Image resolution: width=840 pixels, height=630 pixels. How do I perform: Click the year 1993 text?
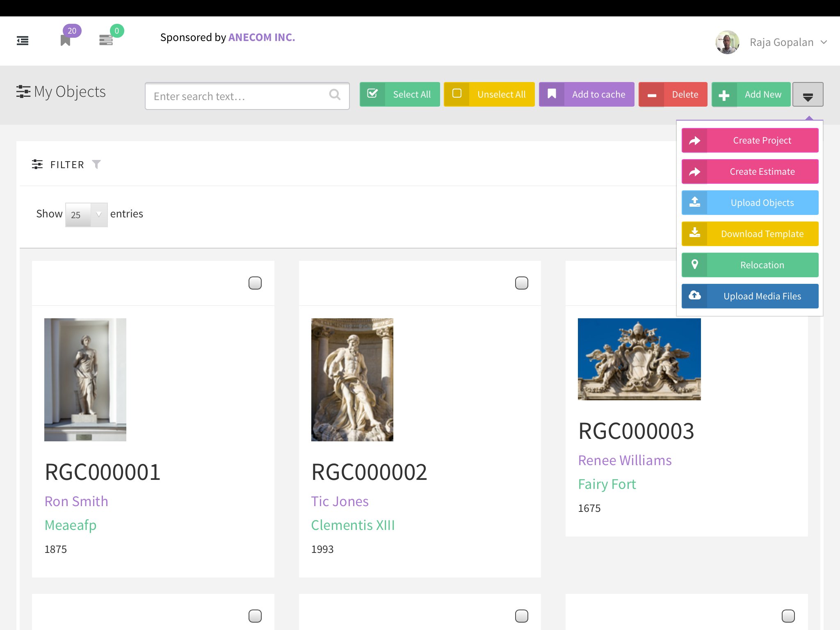click(x=322, y=549)
